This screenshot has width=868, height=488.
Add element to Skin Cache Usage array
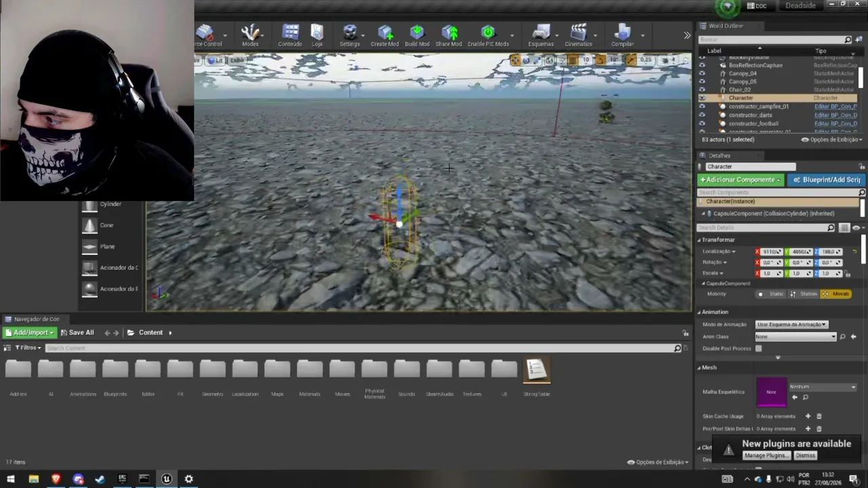pos(808,416)
